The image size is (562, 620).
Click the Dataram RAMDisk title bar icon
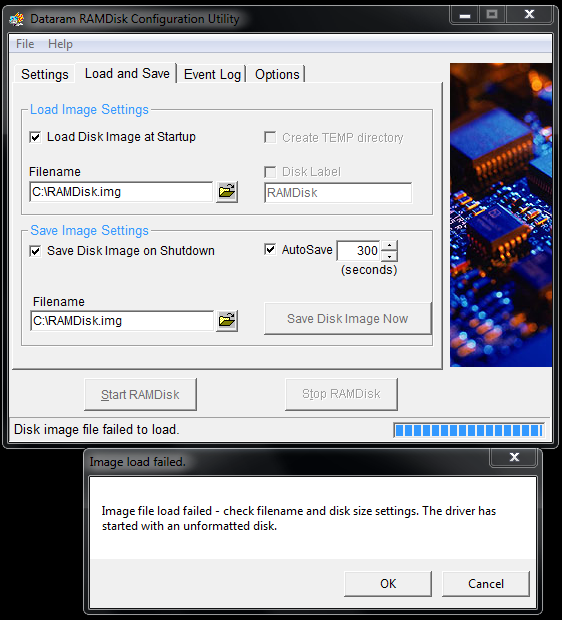coord(17,19)
